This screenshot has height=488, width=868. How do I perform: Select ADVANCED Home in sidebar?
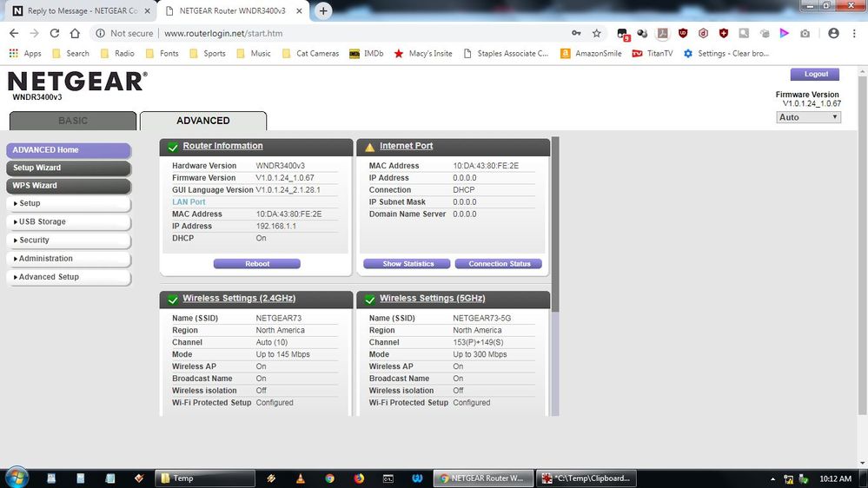tap(68, 150)
